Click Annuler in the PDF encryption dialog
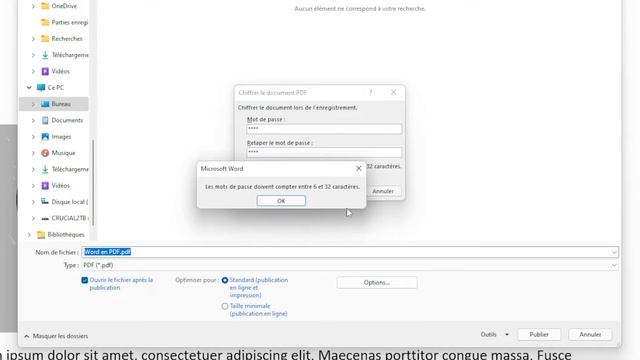 [382, 191]
